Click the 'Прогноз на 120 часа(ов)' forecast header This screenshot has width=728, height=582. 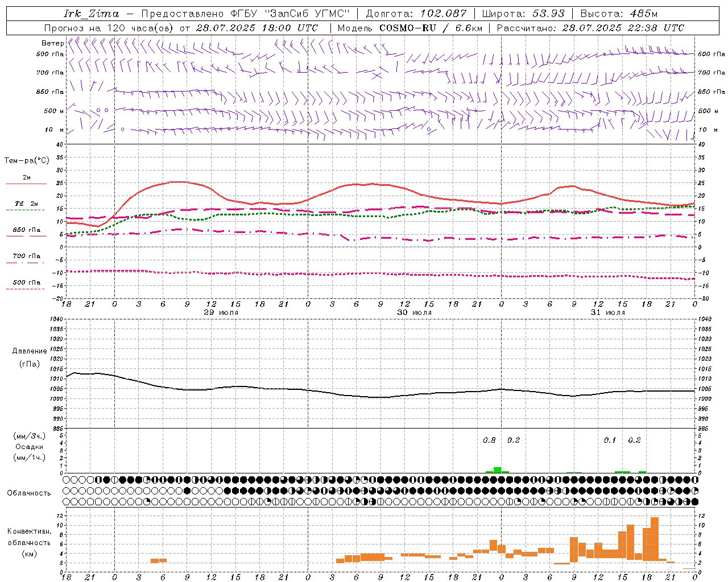109,28
